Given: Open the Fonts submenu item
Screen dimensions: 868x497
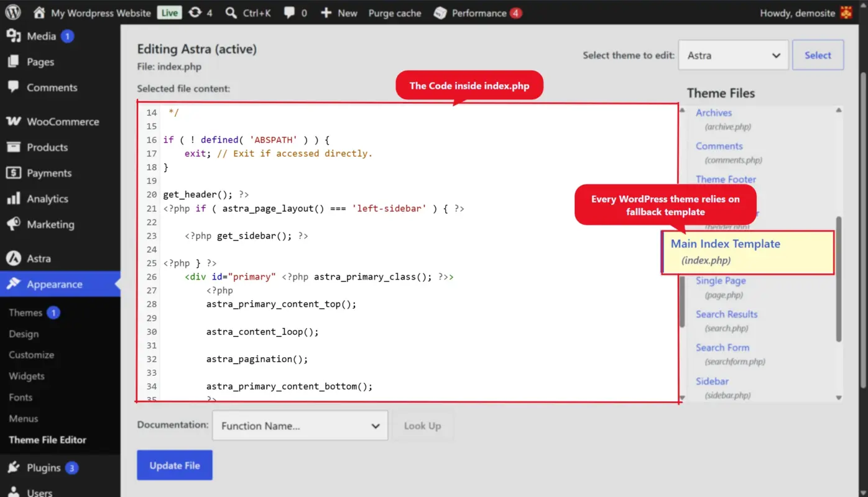Looking at the screenshot, I should coord(21,397).
